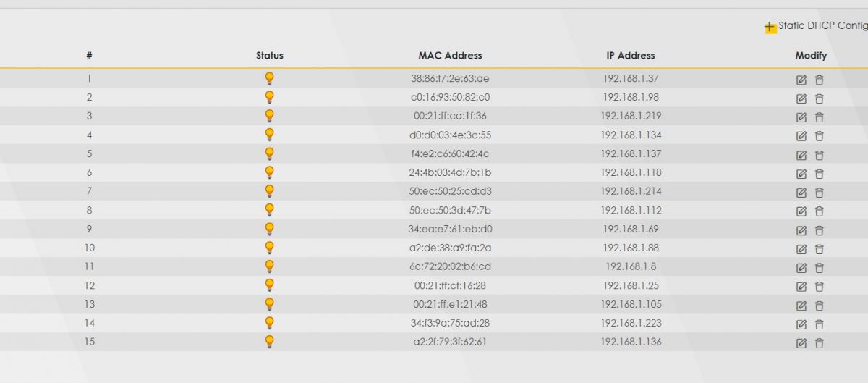
Task: Delete row 8 entry 192.168.1.112
Action: [x=820, y=211]
